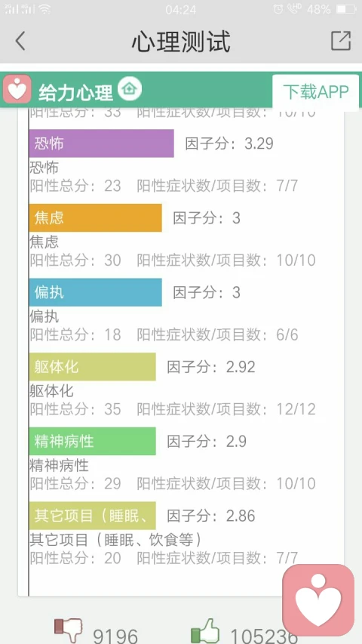Tap the battery icon in status bar
The width and height of the screenshot is (362, 644).
[x=345, y=9]
